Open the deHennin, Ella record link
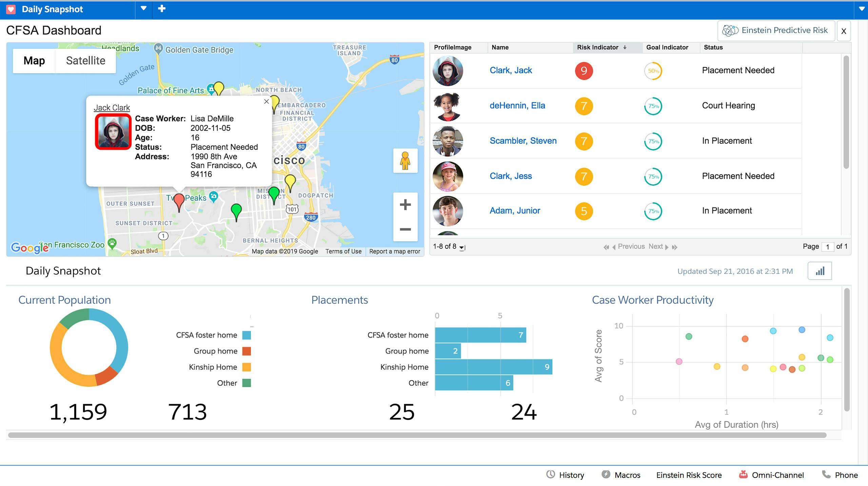The height and width of the screenshot is (486, 868). click(x=517, y=105)
